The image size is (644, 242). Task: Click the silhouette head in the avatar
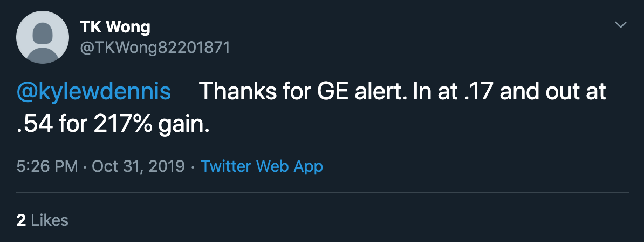[x=43, y=31]
